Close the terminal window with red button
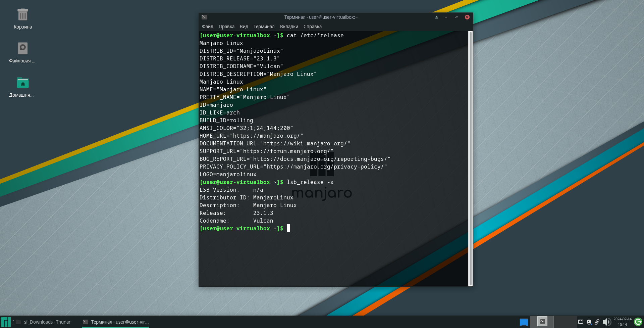Screen dimensions: 644x328 click(467, 17)
